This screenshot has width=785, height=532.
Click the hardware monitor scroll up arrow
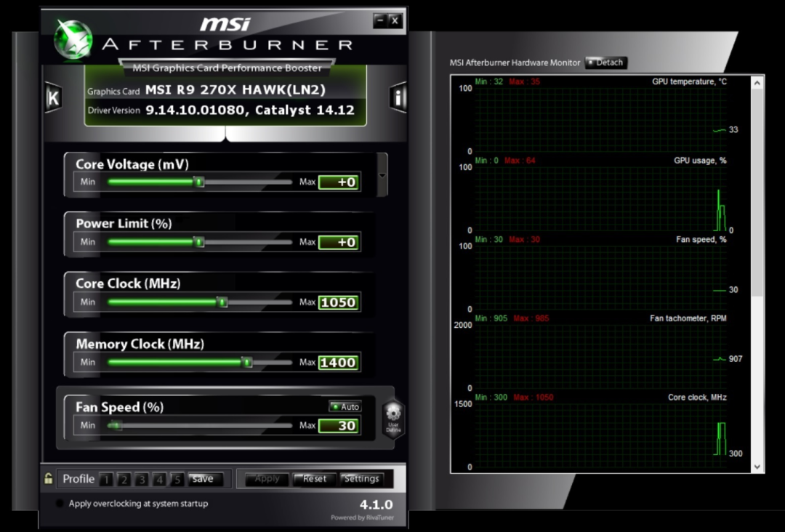coord(757,83)
